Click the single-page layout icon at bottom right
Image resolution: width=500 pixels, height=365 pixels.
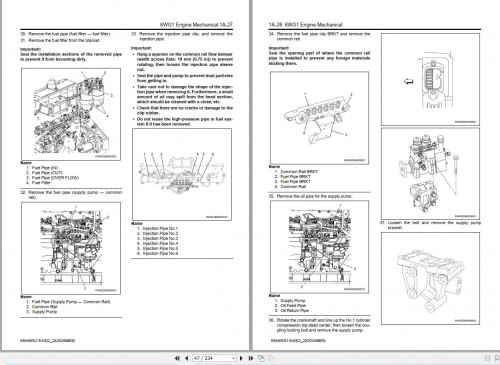487,358
